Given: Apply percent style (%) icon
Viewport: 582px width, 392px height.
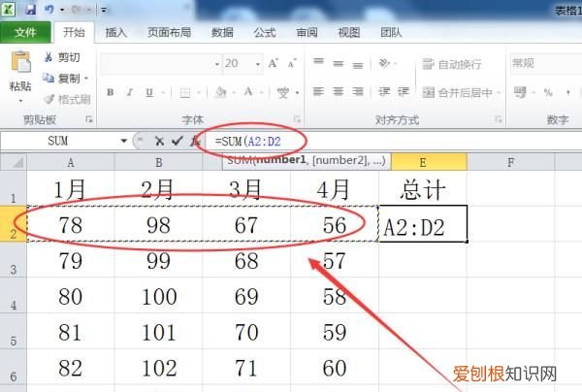Looking at the screenshot, I should 548,92.
